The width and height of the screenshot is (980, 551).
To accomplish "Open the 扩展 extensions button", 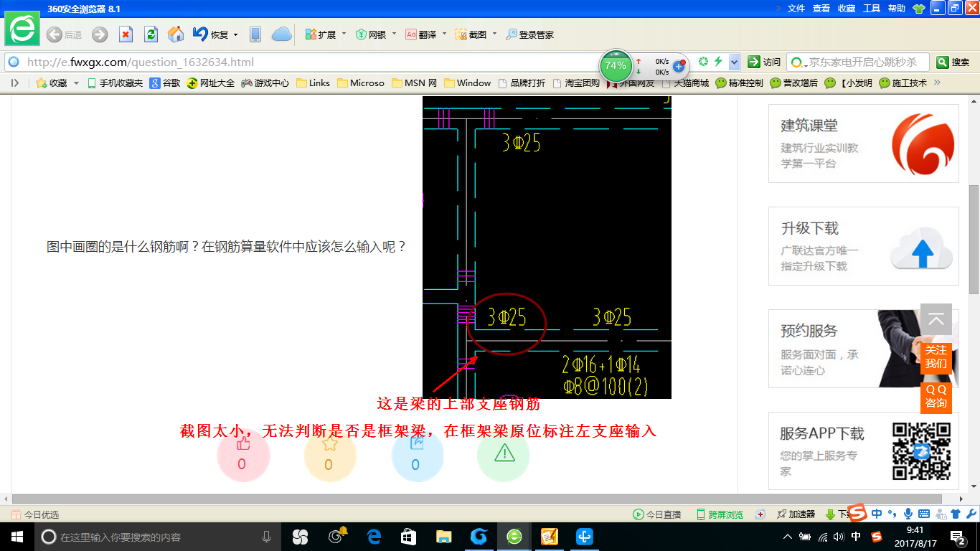I will coord(321,34).
